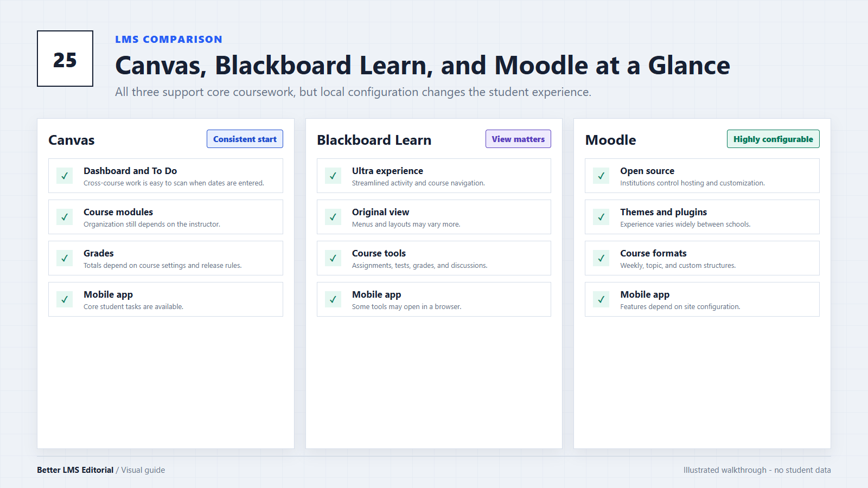Click the Themes and plugins title
This screenshot has width=868, height=488.
point(663,212)
